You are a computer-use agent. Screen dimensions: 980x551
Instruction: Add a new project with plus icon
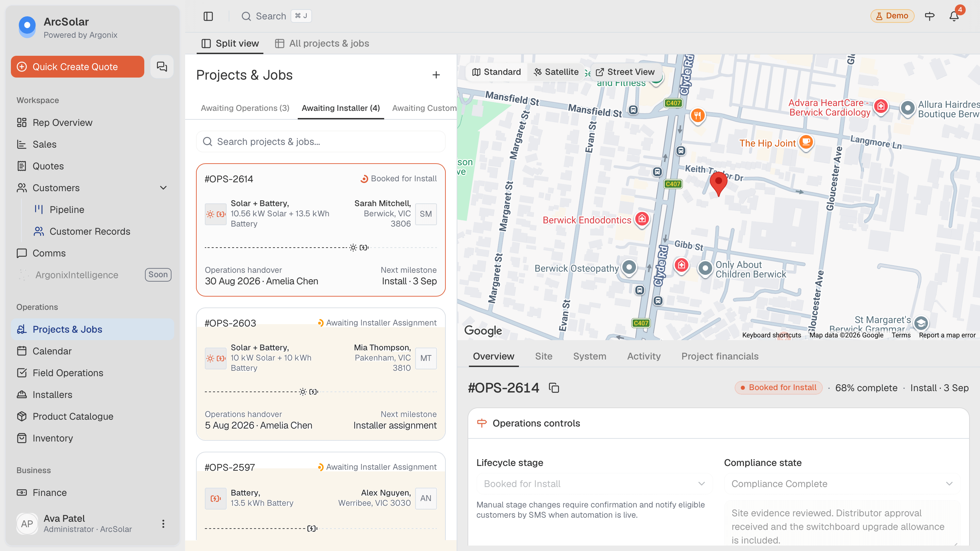(x=436, y=75)
